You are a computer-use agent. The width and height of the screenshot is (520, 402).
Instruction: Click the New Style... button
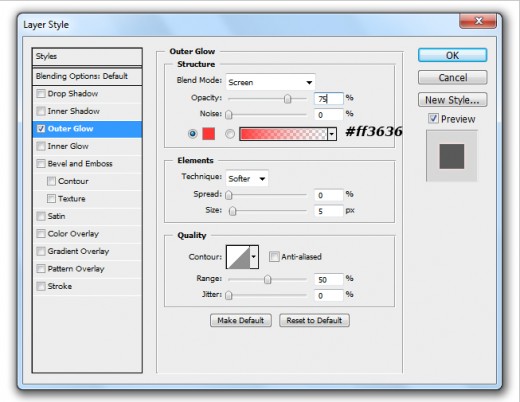(452, 100)
